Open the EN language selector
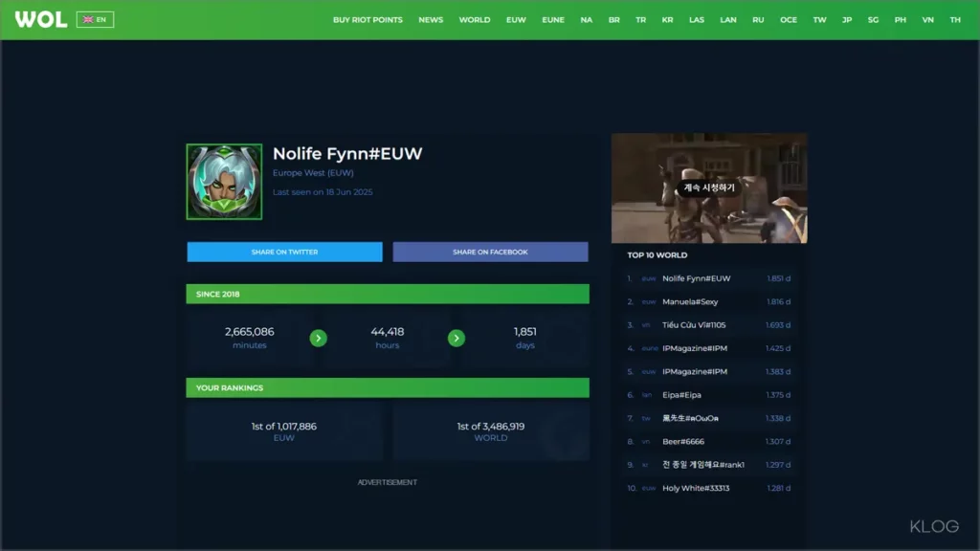The image size is (980, 551). (x=95, y=19)
